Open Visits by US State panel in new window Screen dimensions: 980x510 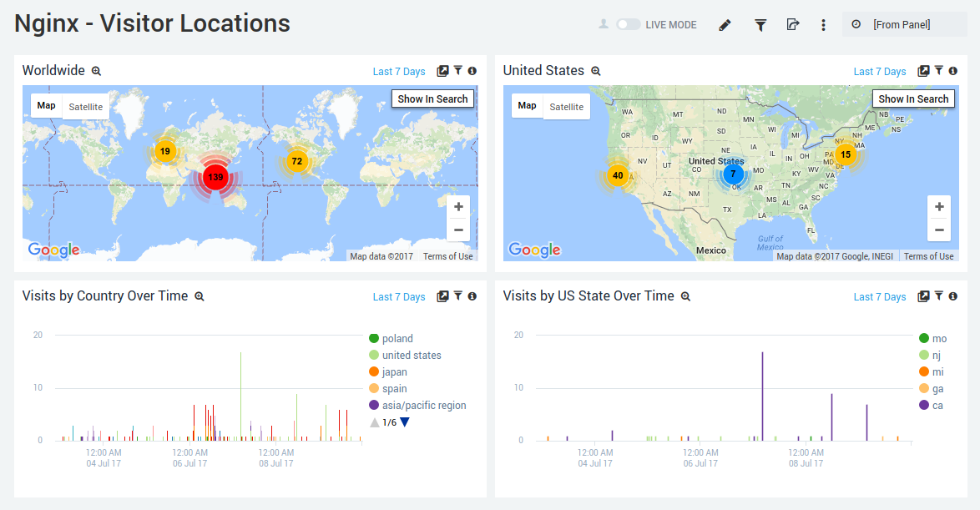(923, 296)
